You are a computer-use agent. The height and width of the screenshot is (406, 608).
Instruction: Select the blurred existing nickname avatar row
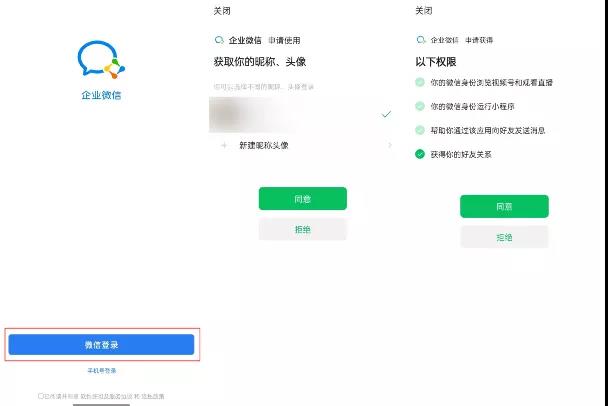[x=302, y=114]
